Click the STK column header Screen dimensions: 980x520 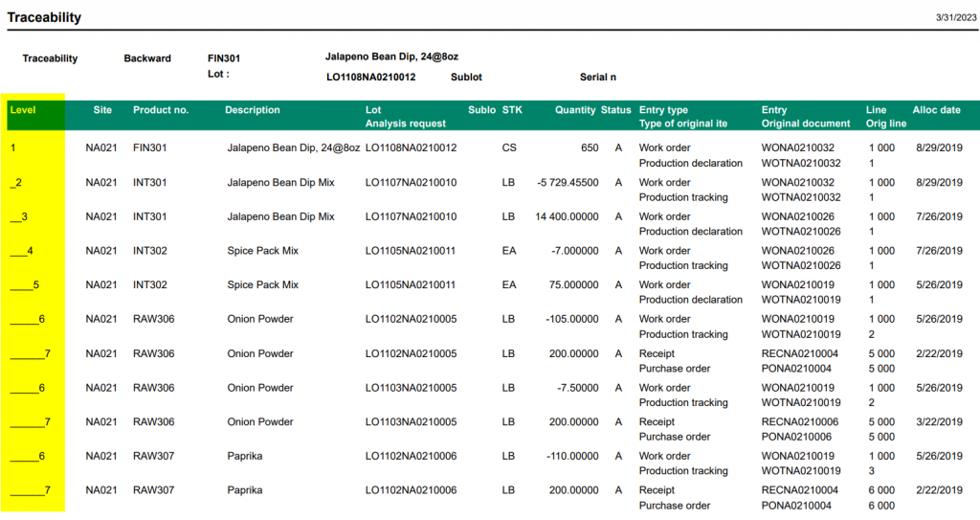(512, 110)
